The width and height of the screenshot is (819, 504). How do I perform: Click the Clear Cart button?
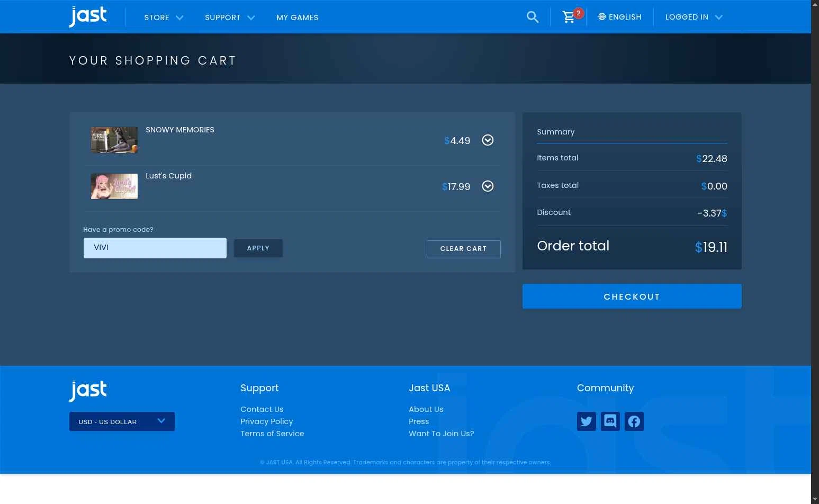[463, 249]
